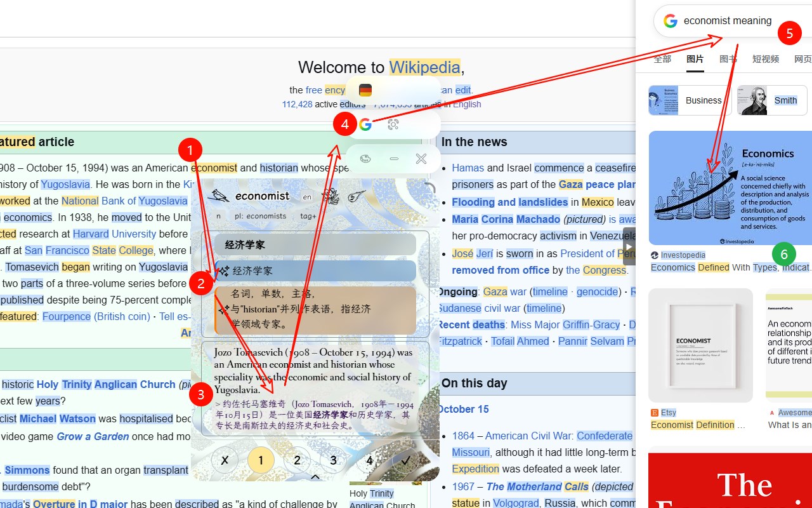Select the bold 经济学家 definition row

(315, 244)
